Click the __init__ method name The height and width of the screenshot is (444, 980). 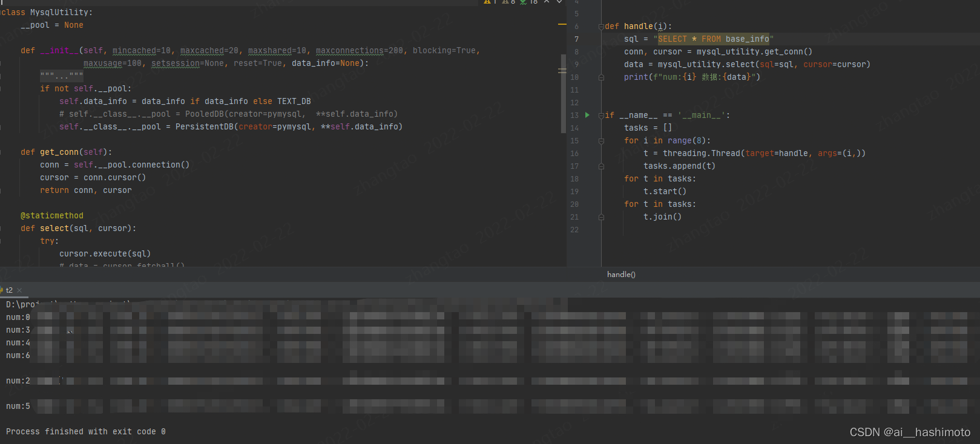[59, 51]
